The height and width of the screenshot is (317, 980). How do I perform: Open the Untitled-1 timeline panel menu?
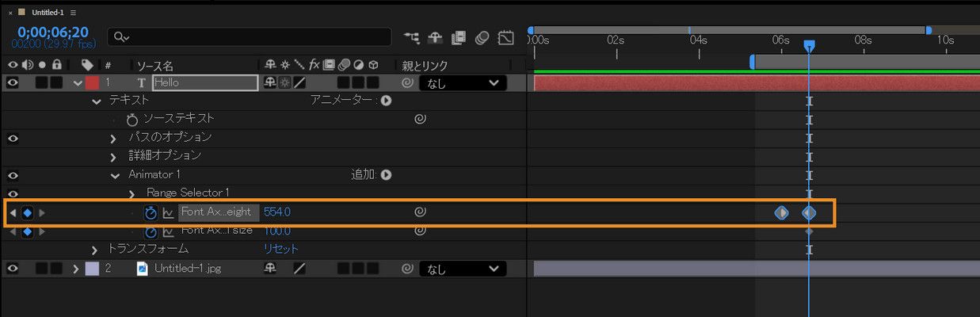[x=73, y=13]
